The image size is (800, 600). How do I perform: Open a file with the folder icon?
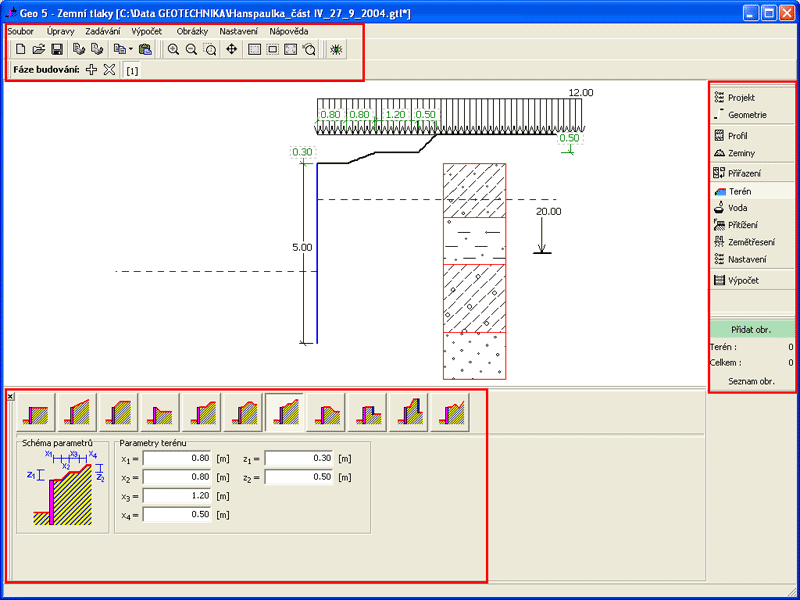click(x=38, y=49)
